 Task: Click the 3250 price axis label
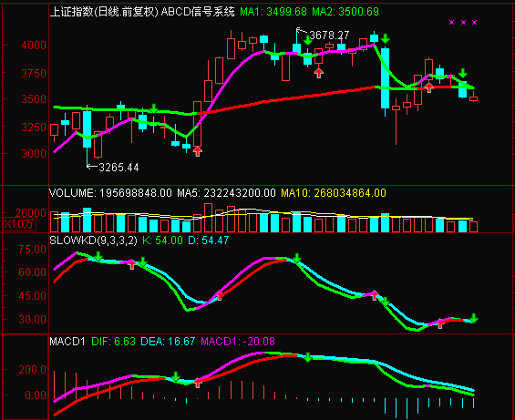34,127
